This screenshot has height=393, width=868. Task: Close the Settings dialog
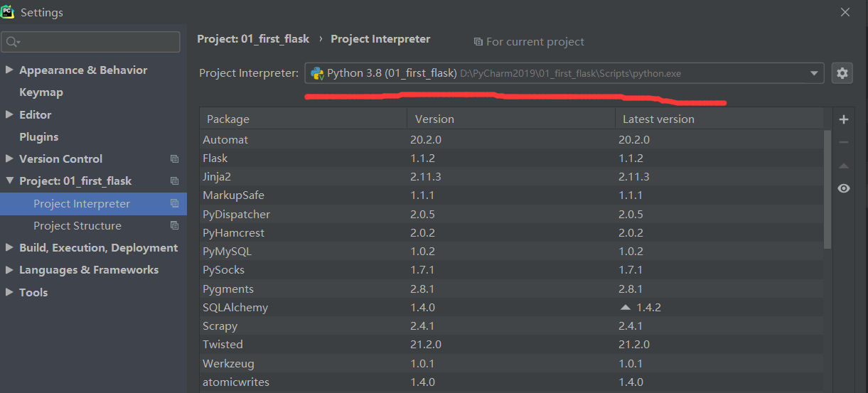point(845,12)
